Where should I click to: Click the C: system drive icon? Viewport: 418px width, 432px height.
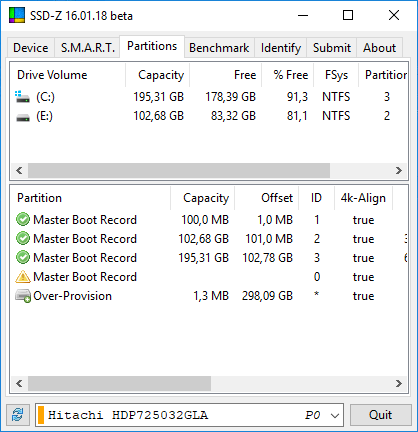(22, 97)
